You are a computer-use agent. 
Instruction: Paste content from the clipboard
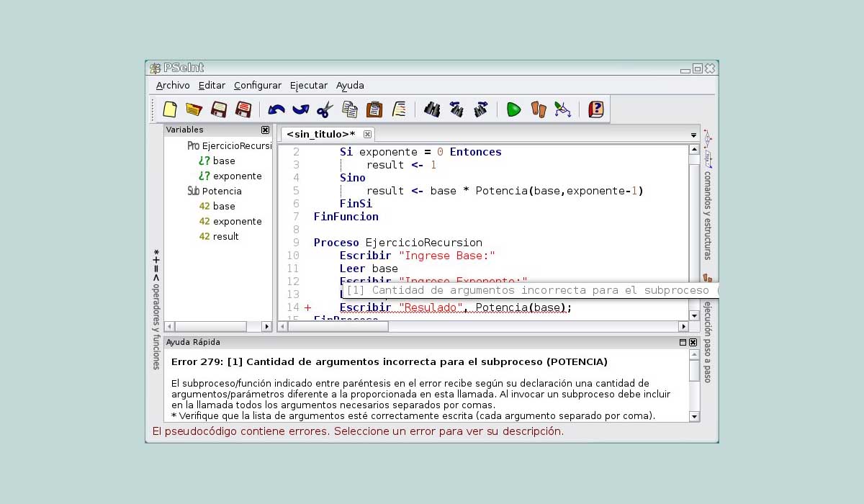point(374,109)
